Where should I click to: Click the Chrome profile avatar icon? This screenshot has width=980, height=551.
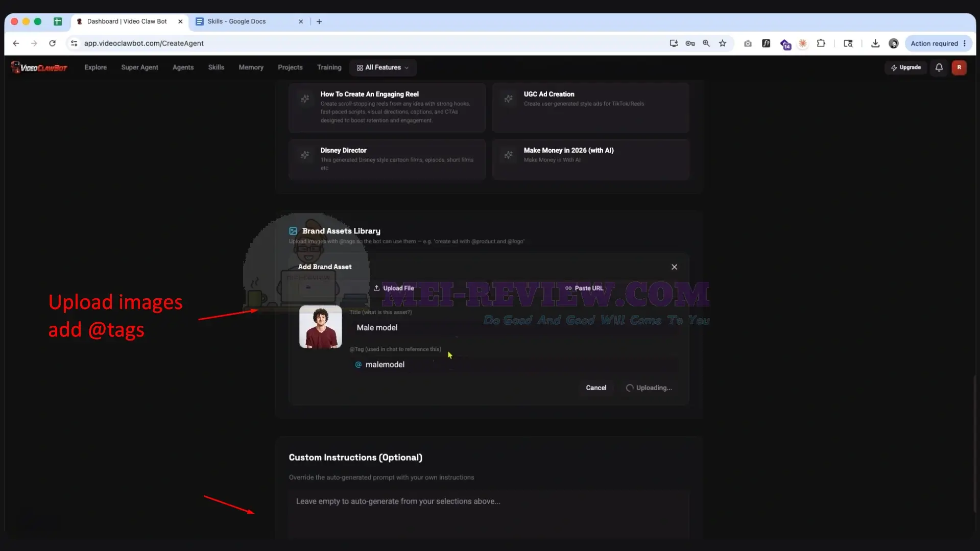(893, 43)
